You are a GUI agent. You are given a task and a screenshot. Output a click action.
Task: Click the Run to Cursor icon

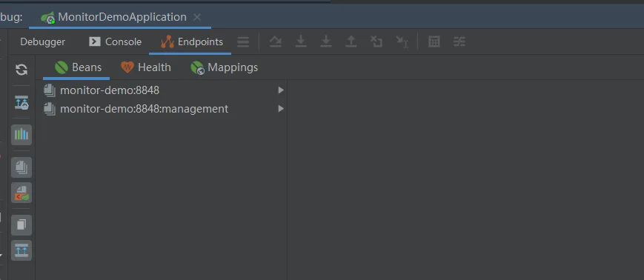(x=402, y=42)
